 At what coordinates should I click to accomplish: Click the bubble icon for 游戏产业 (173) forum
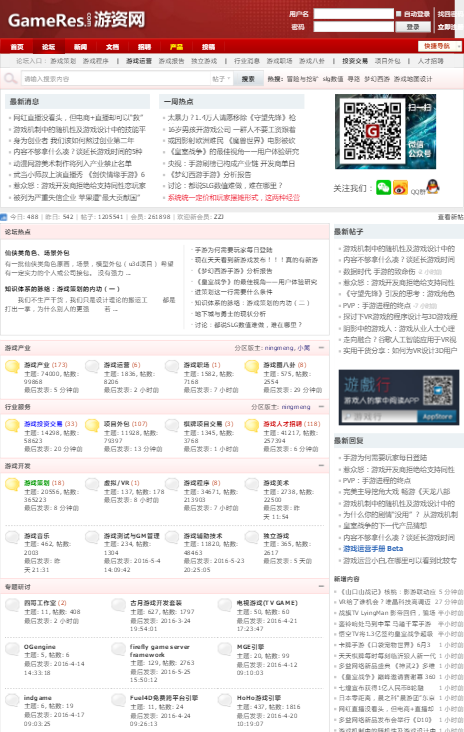pos(12,366)
